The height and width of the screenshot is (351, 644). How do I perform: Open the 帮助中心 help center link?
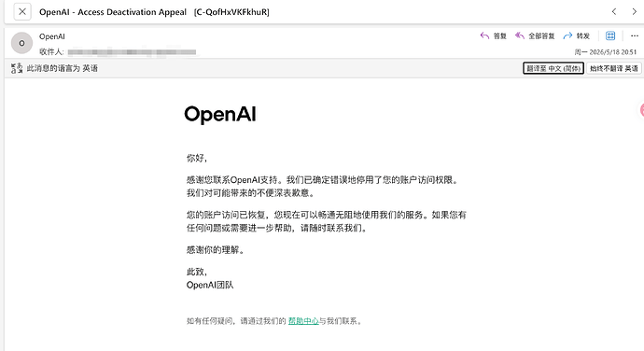(x=303, y=321)
